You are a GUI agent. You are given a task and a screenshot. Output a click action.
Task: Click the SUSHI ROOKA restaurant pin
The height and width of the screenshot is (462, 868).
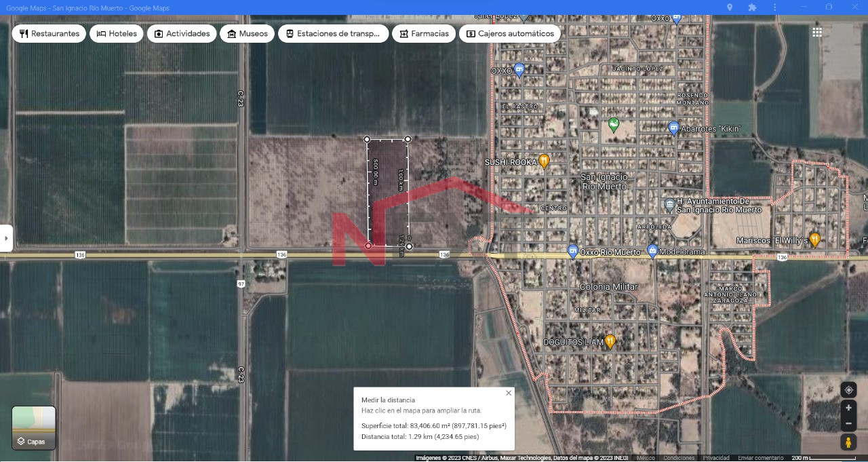tap(544, 161)
